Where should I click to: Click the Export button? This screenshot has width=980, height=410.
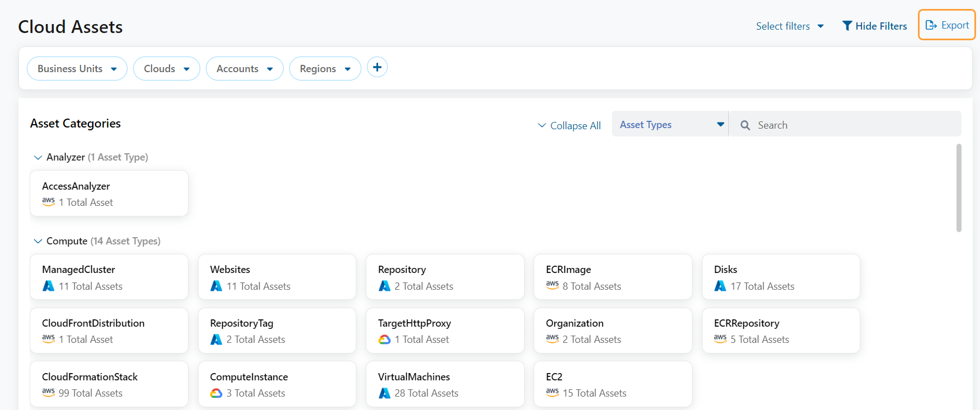tap(947, 25)
